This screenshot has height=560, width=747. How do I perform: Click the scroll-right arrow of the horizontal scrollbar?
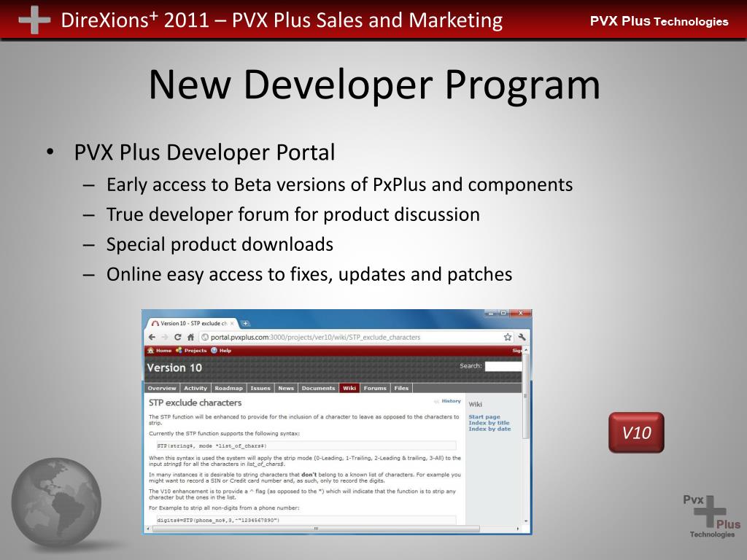(518, 529)
